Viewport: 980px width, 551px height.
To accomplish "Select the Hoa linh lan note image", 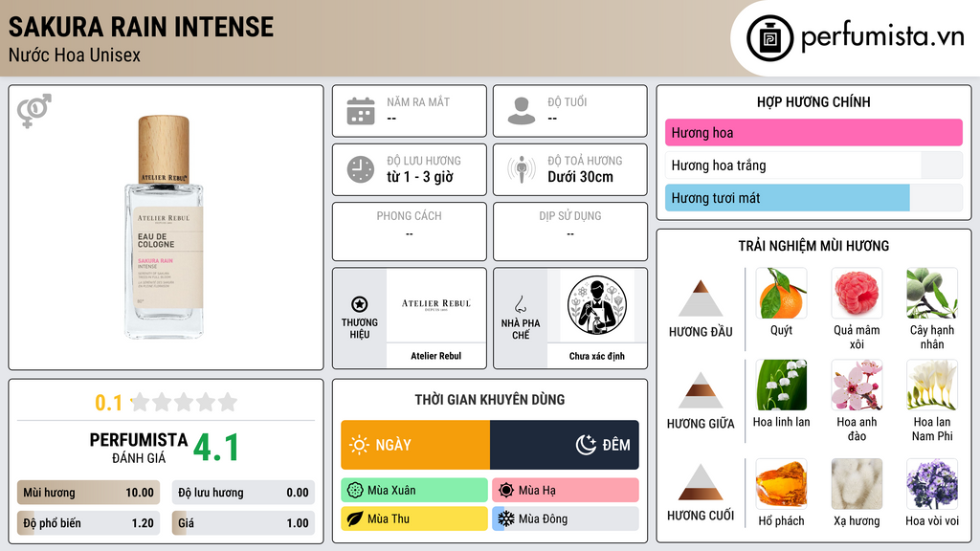I will (781, 386).
